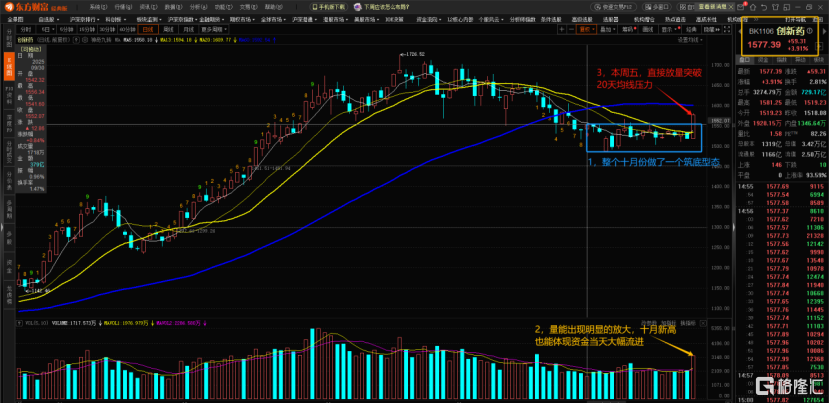Click the info icon next to 创新药

click(809, 30)
